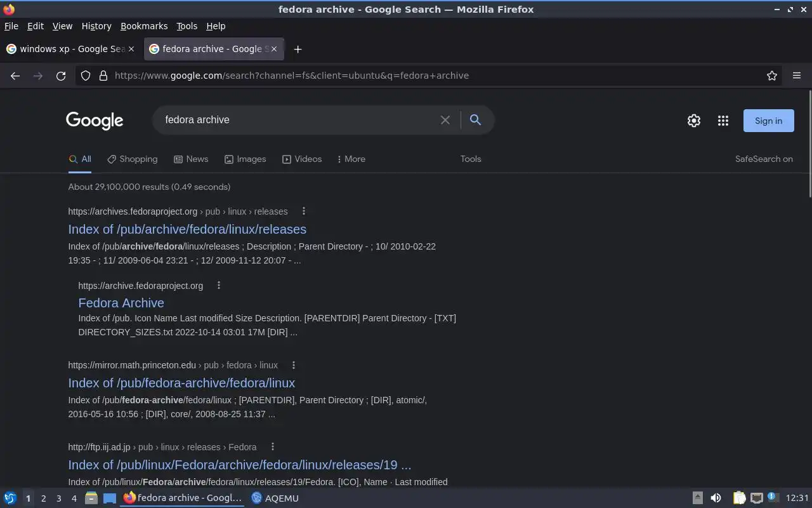Open Index of /pub/archive/fedora/linux/releases link
This screenshot has height=508, width=812.
point(187,229)
